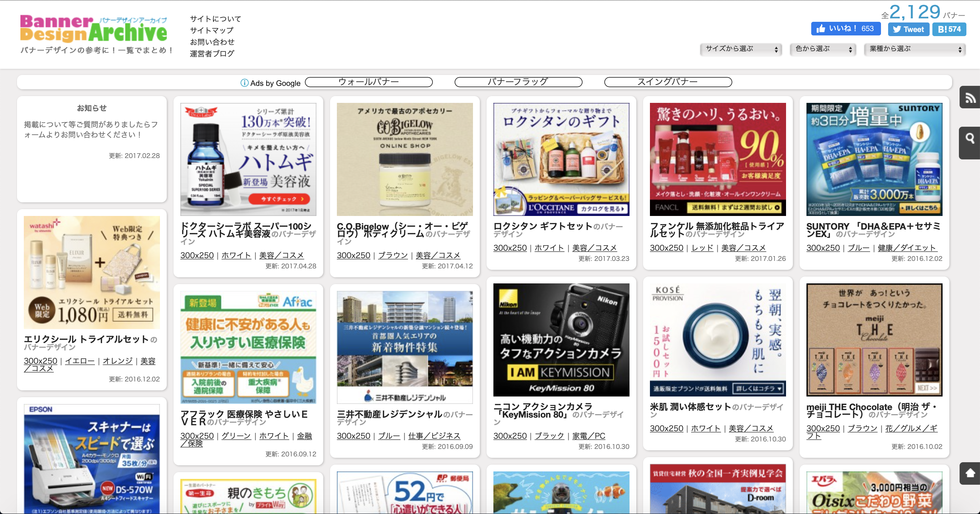Open the Nikon KeyMission 80 banner thumbnail

click(561, 340)
